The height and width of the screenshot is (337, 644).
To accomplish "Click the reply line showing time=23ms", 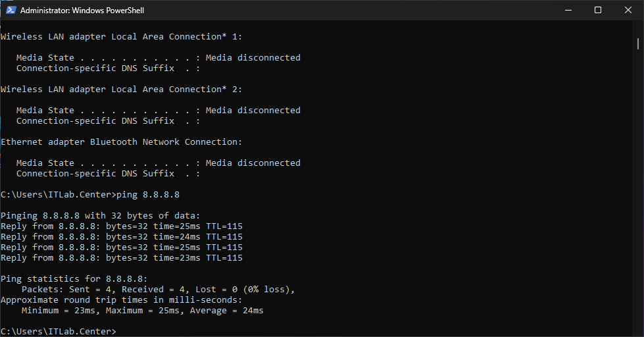I will (122, 258).
